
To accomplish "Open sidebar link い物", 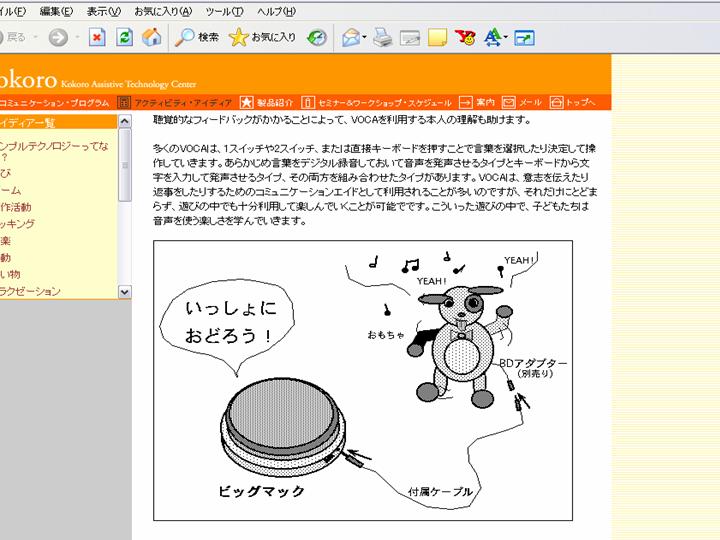I will (x=10, y=274).
